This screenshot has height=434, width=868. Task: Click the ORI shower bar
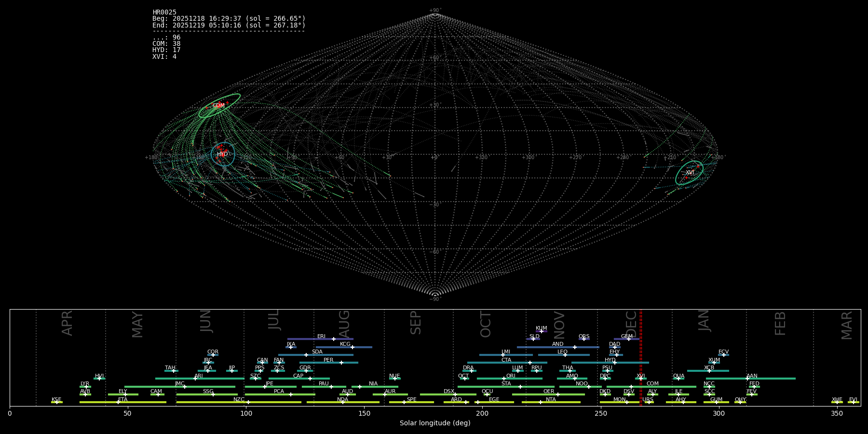(510, 379)
